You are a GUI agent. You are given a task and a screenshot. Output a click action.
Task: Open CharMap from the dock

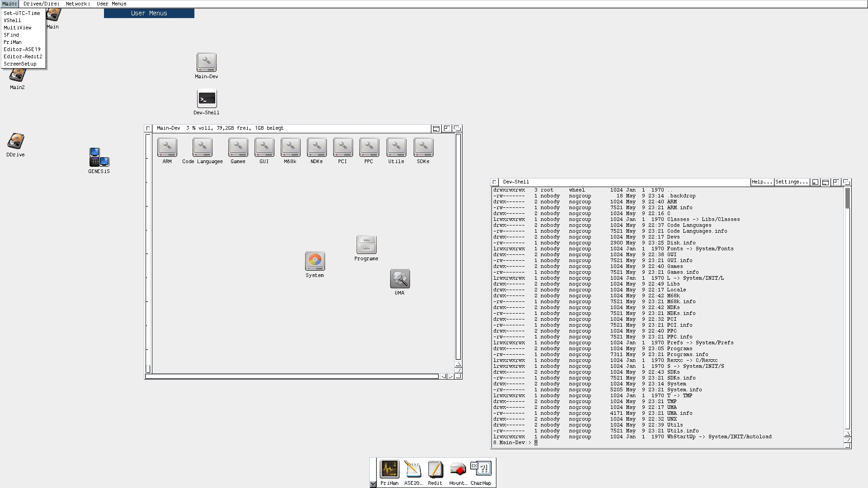pyautogui.click(x=481, y=469)
